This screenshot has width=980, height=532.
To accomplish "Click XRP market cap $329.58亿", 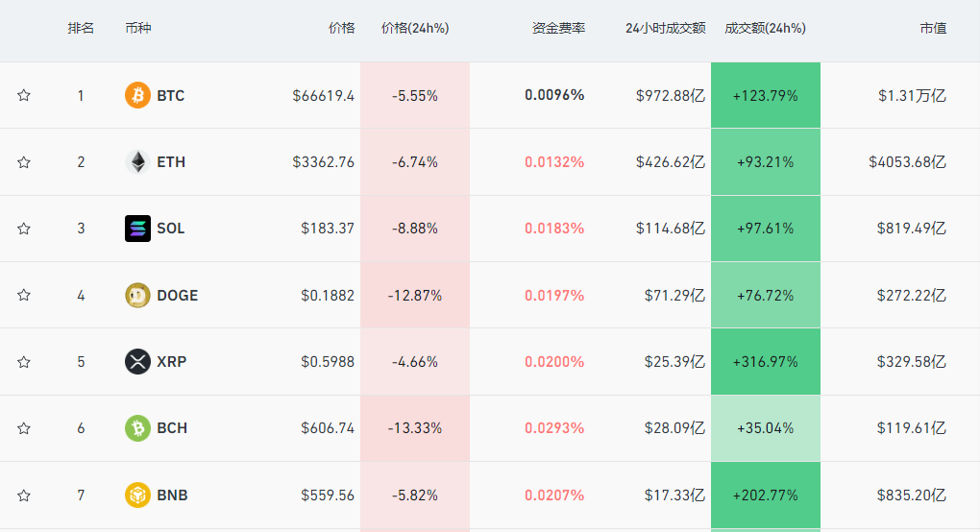I will pos(912,361).
